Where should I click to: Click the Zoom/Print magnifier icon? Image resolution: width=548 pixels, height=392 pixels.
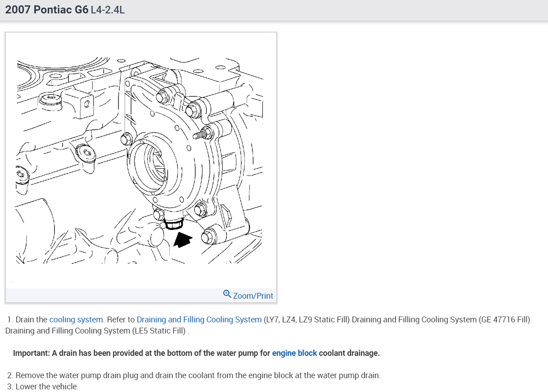pyautogui.click(x=227, y=294)
